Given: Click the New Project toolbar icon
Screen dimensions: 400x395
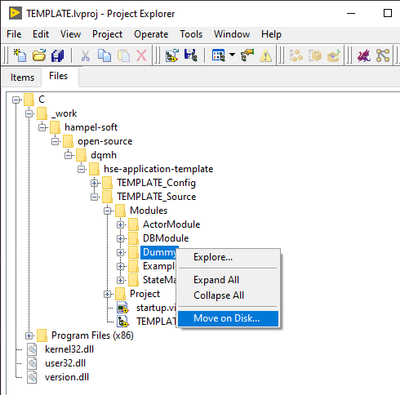Looking at the screenshot, I should click(20, 55).
